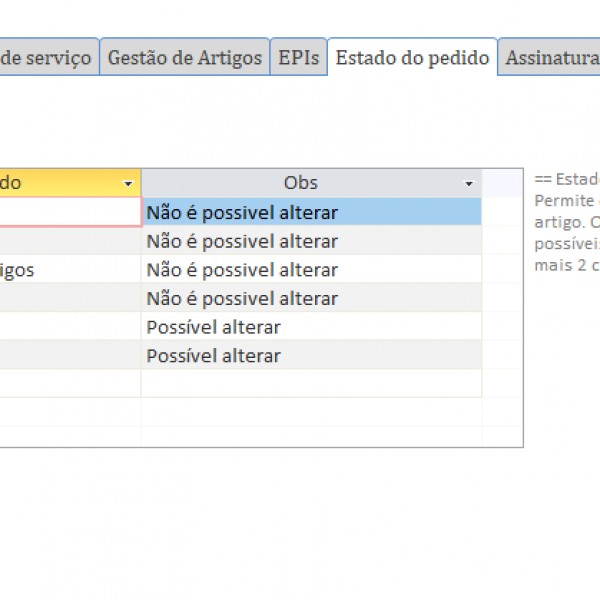Open the Obs column filter dropdown arrow
This screenshot has width=600, height=600.
pyautogui.click(x=469, y=184)
